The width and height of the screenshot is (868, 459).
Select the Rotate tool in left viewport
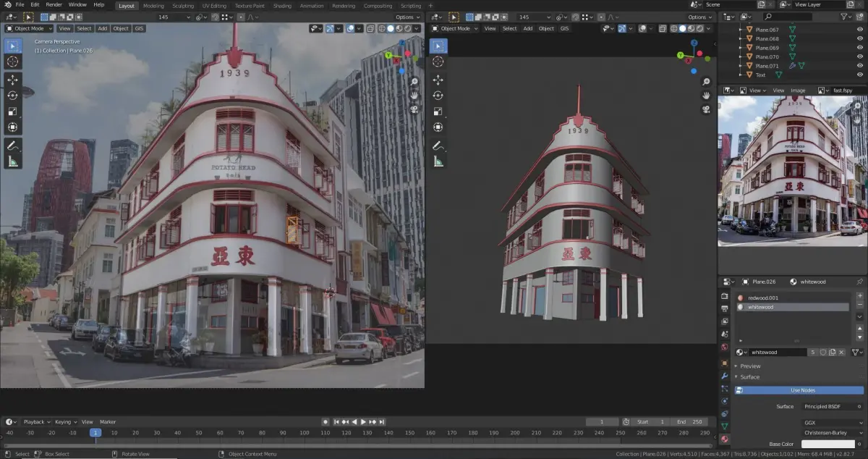12,96
